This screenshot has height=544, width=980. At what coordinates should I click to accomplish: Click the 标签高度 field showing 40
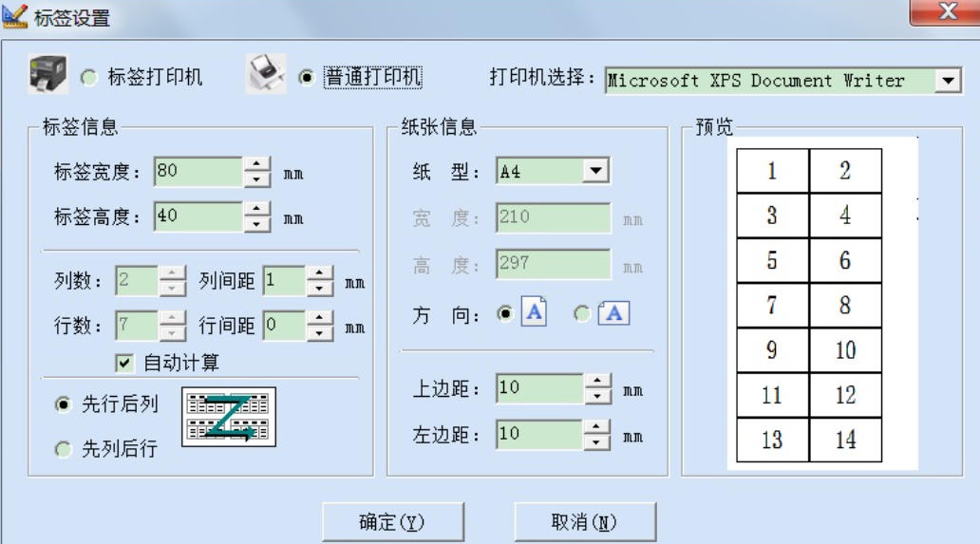coord(198,216)
